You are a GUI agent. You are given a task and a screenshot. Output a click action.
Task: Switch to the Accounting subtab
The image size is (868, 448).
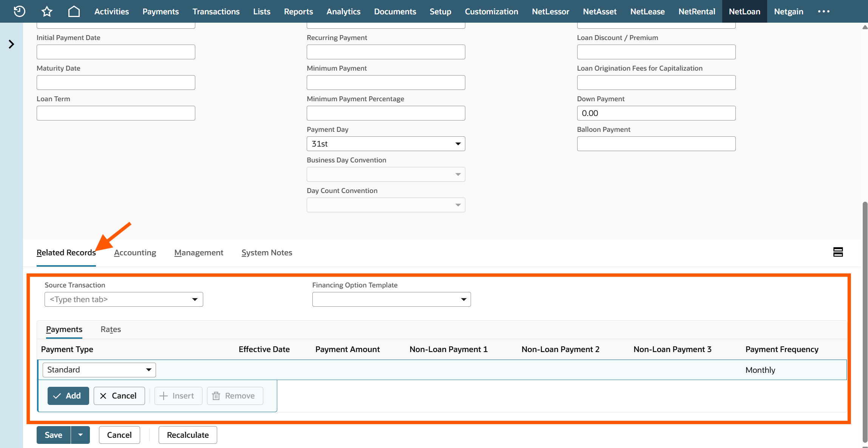click(135, 252)
